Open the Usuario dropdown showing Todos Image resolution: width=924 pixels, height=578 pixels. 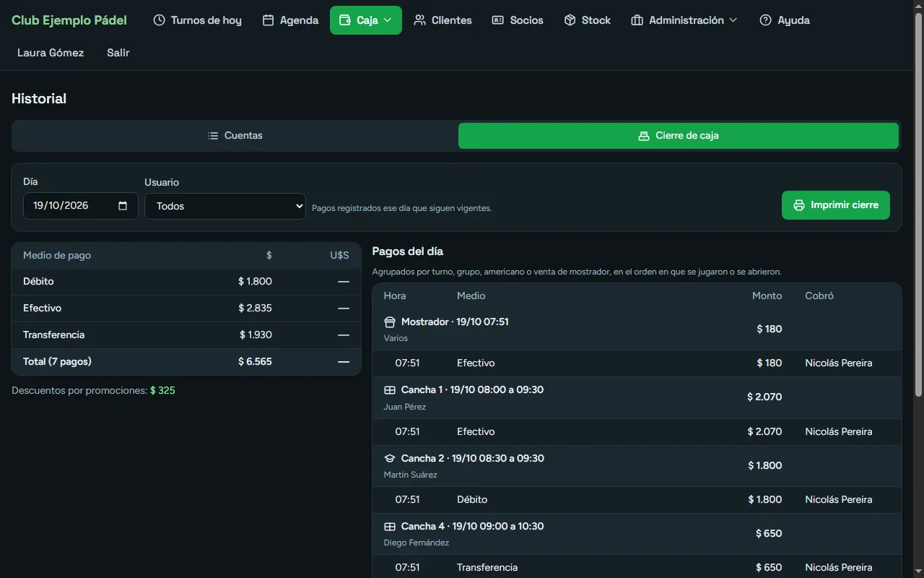pyautogui.click(x=225, y=206)
